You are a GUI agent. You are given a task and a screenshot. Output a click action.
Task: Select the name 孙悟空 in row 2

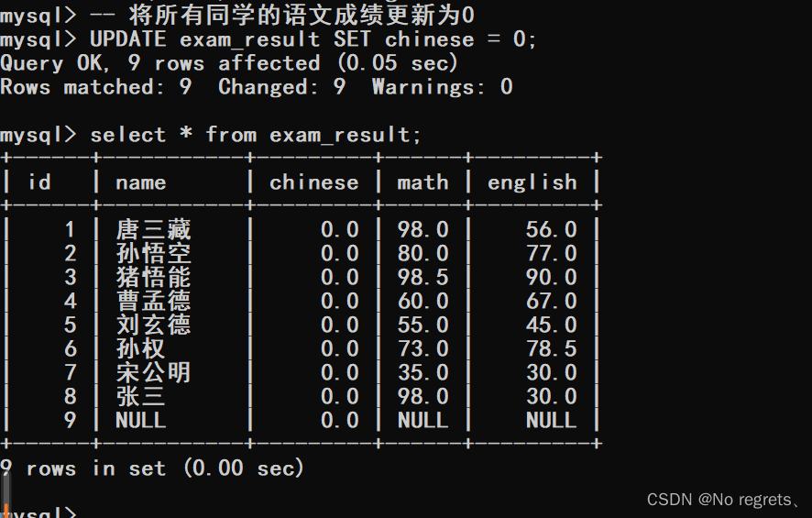click(153, 253)
